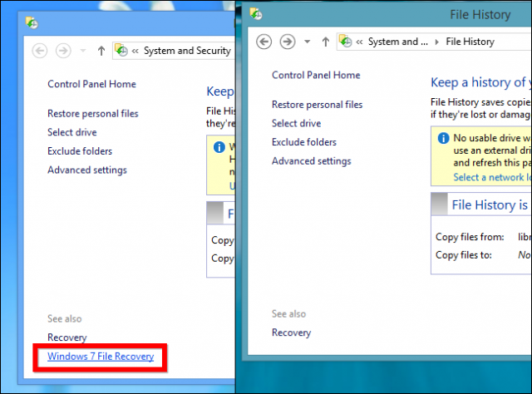Click the Up arrow in the right File History window
Image resolution: width=532 pixels, height=394 pixels.
point(325,42)
